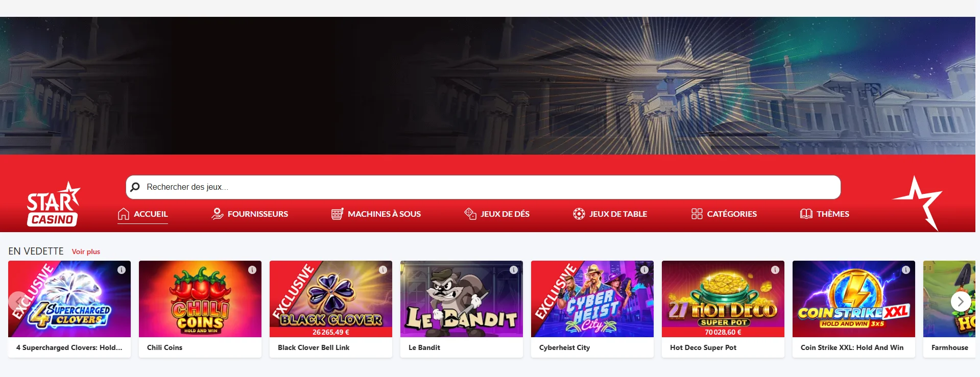
Task: Open the Hot Deco Super Pot thumbnail
Action: coord(723,299)
